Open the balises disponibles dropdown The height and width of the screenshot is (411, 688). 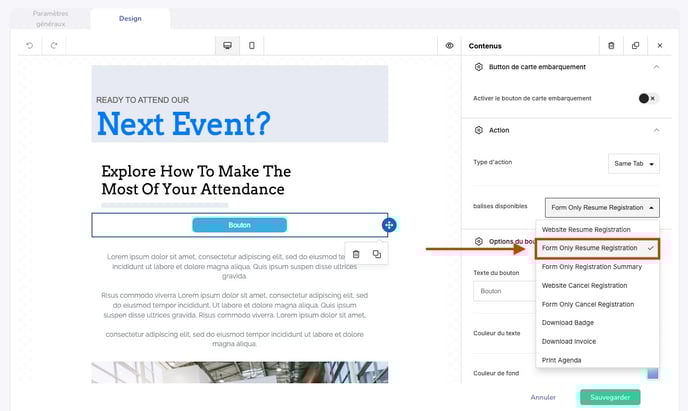pyautogui.click(x=602, y=207)
